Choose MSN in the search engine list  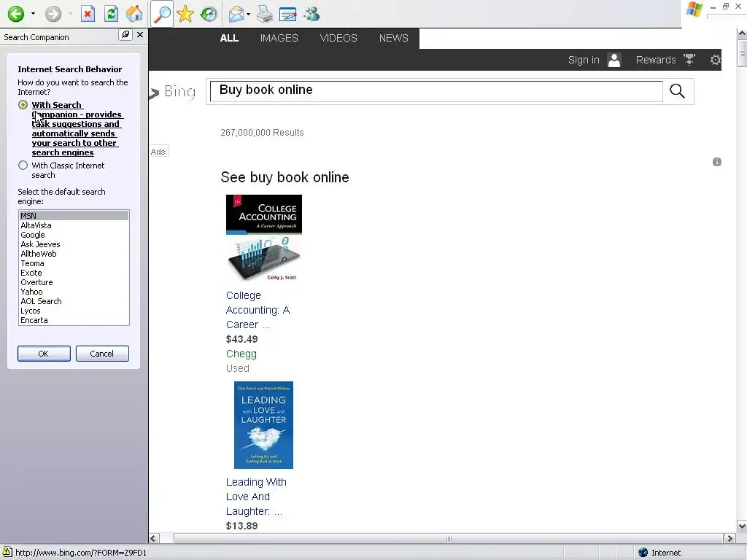tap(74, 216)
